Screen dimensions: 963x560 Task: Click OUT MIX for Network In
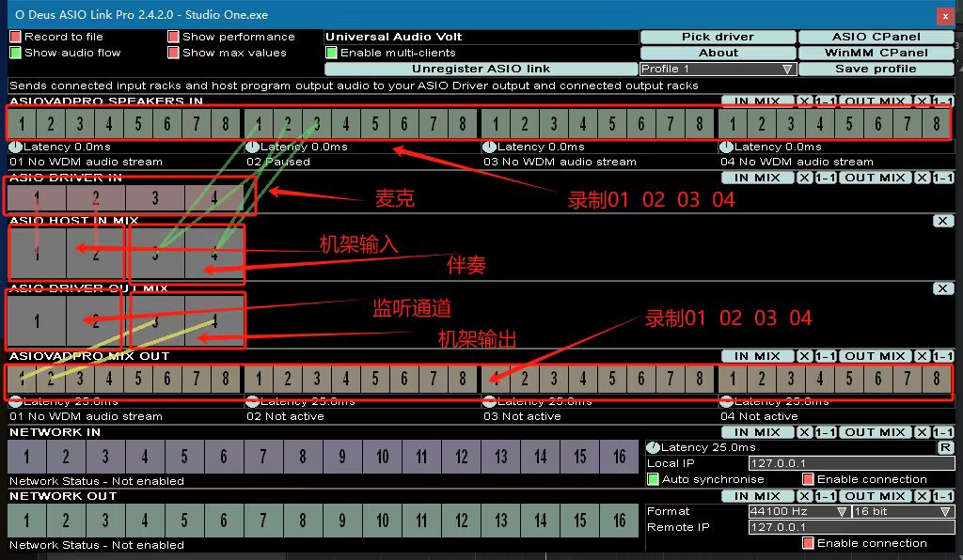(x=875, y=432)
